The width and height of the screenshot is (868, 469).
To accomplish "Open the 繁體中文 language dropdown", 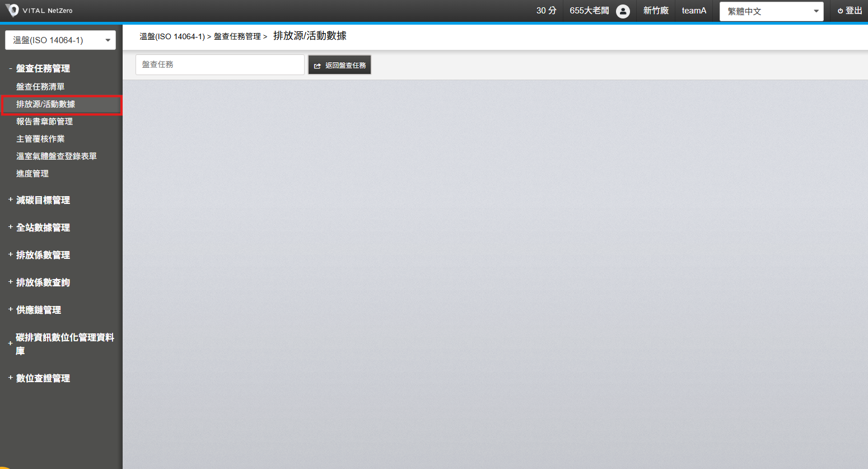I will tap(771, 11).
